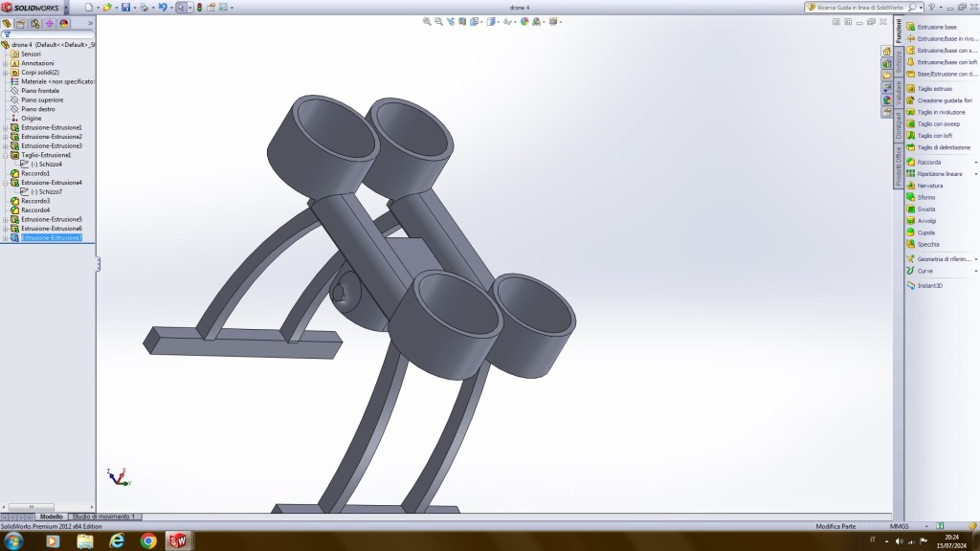Image resolution: width=980 pixels, height=551 pixels.
Task: Choose the Nervatura rib tool
Action: coord(929,186)
